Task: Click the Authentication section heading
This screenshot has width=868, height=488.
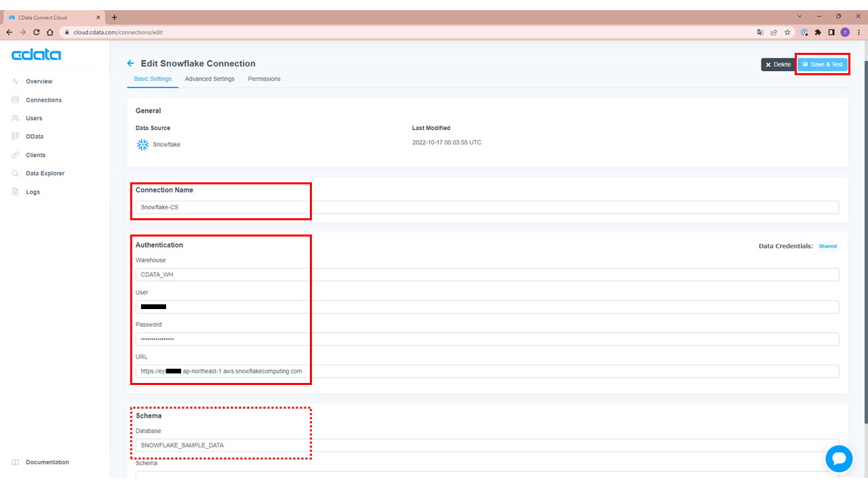Action: pyautogui.click(x=159, y=245)
